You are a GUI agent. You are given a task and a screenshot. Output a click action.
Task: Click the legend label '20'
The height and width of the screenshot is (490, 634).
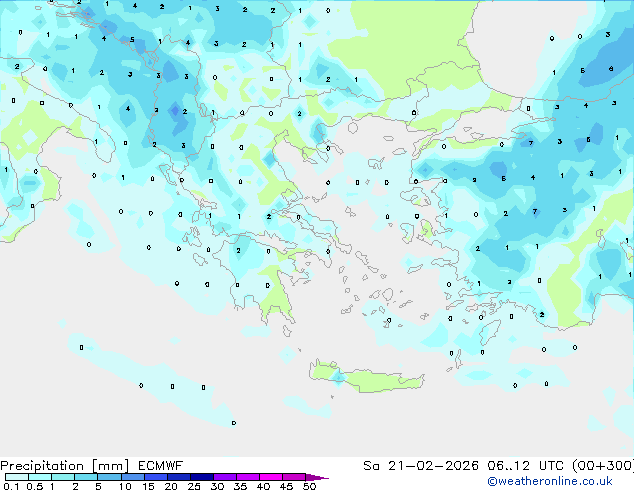(x=171, y=486)
